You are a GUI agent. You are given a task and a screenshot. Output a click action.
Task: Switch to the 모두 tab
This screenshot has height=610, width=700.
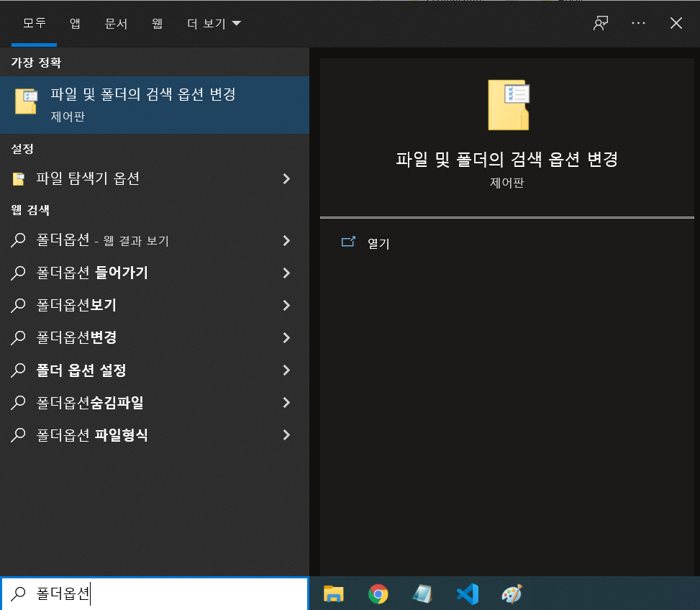pos(35,23)
